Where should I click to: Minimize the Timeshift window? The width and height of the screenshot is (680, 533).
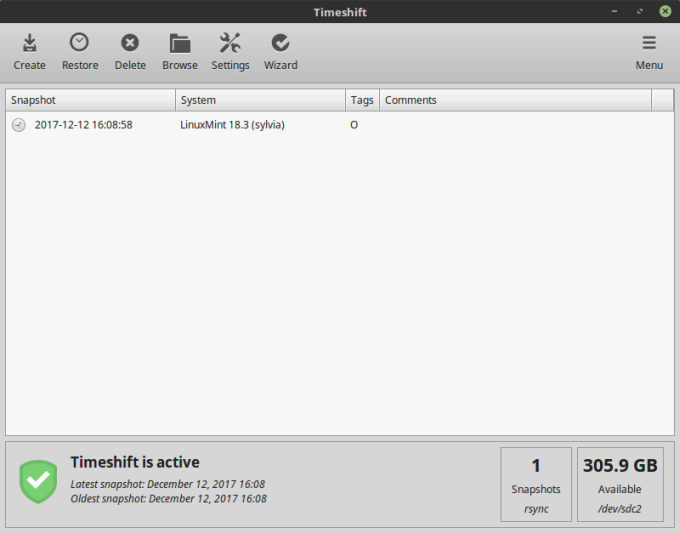(616, 11)
